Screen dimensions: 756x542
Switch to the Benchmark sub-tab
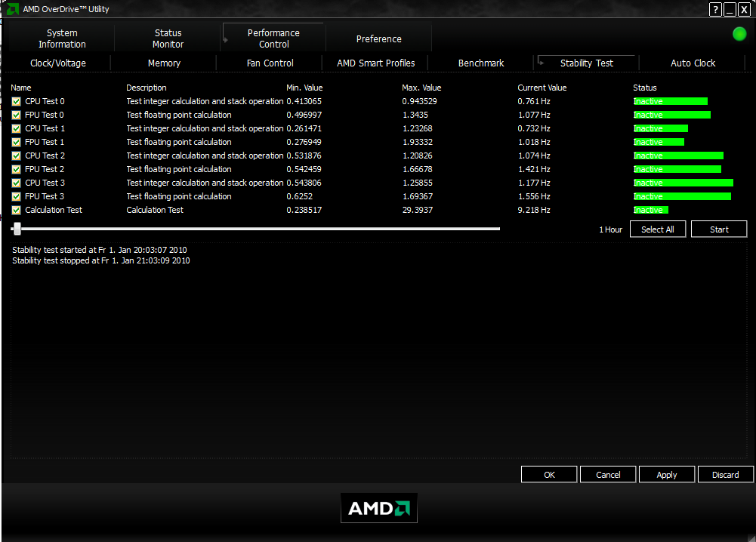(x=480, y=63)
